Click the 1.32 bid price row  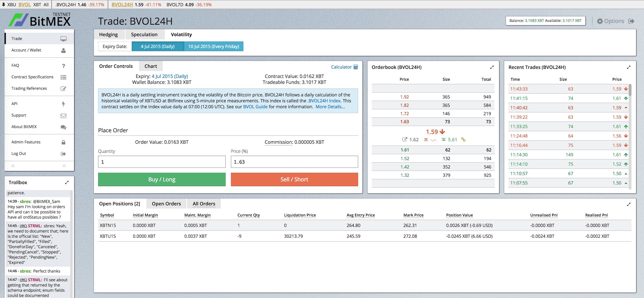click(433, 175)
